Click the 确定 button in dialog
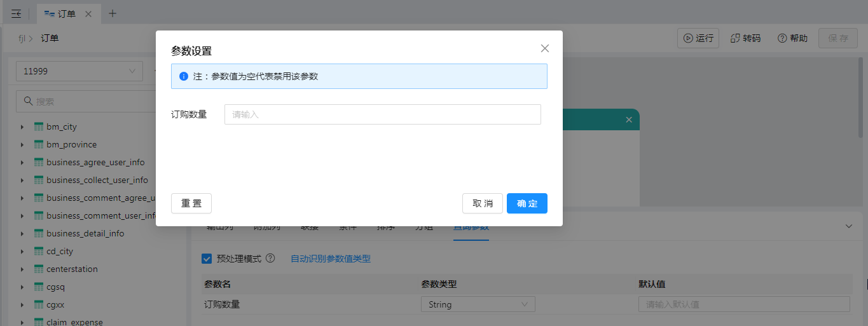The height and width of the screenshot is (326, 868). [x=527, y=203]
